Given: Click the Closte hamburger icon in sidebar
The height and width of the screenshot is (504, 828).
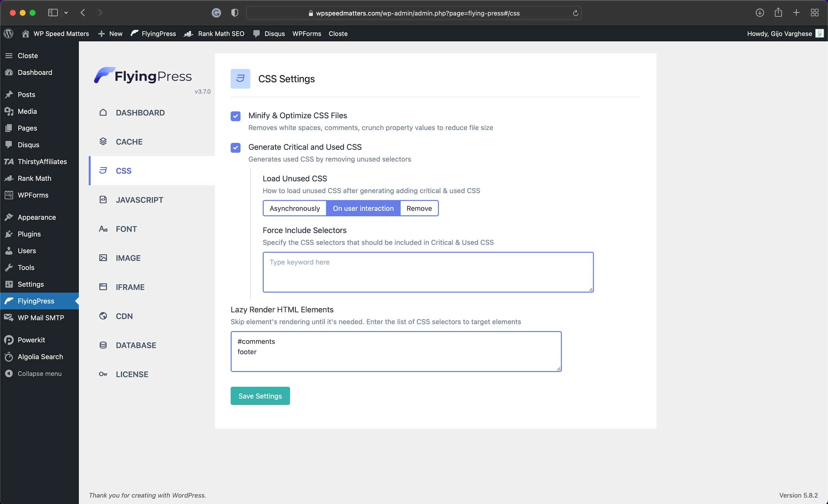Looking at the screenshot, I should (x=9, y=55).
